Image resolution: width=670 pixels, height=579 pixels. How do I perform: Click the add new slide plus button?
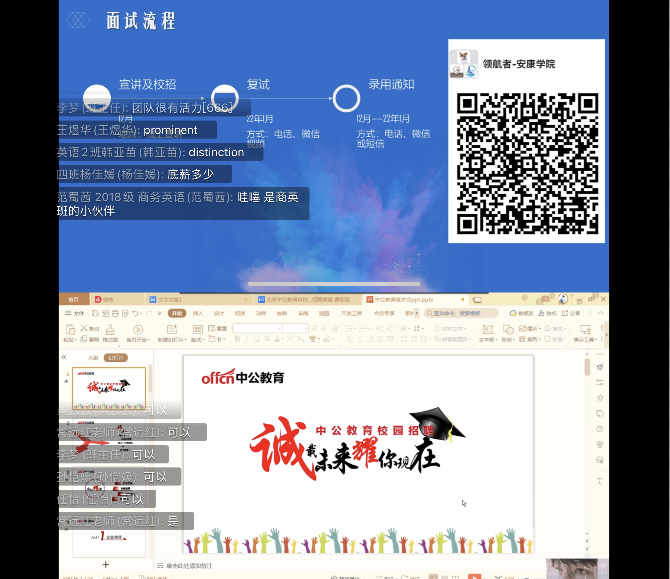coord(105,565)
